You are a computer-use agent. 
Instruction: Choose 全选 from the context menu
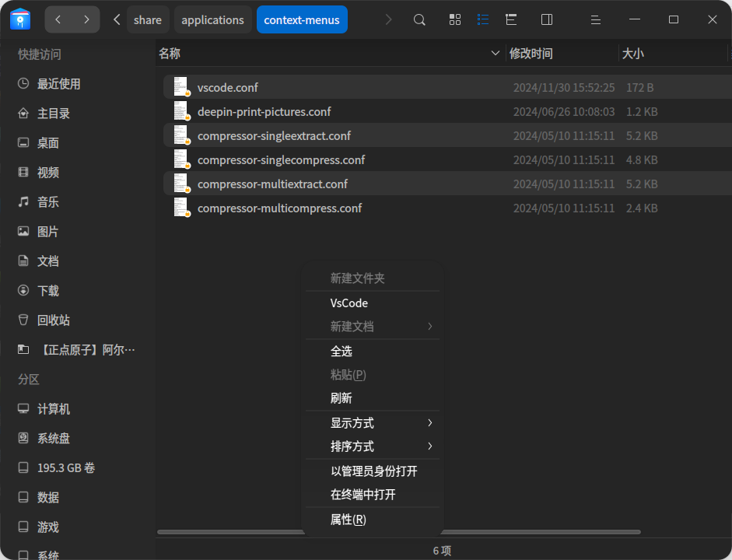373,351
